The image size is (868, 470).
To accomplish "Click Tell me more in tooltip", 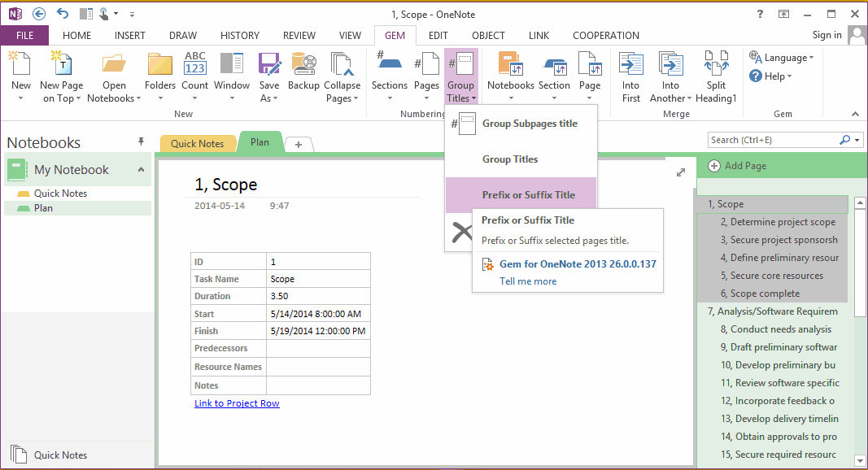I will click(528, 281).
